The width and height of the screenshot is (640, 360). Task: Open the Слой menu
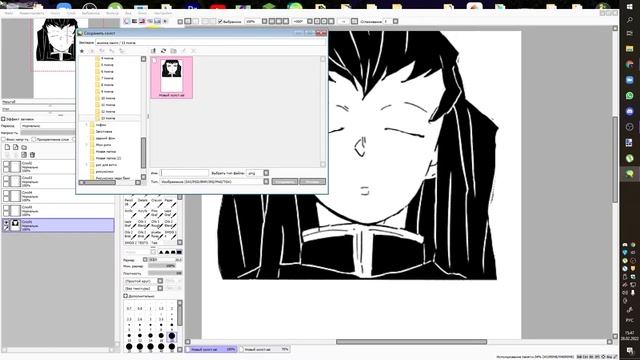pyautogui.click(x=71, y=13)
